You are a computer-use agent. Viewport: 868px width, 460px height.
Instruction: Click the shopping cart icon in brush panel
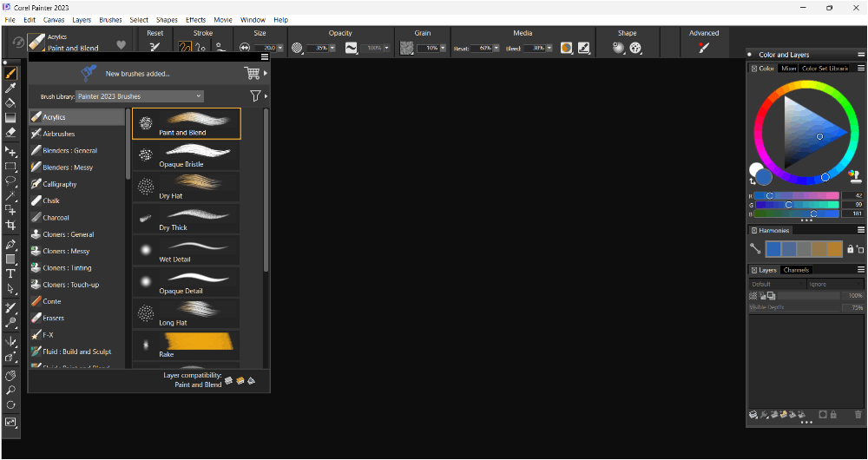[252, 73]
